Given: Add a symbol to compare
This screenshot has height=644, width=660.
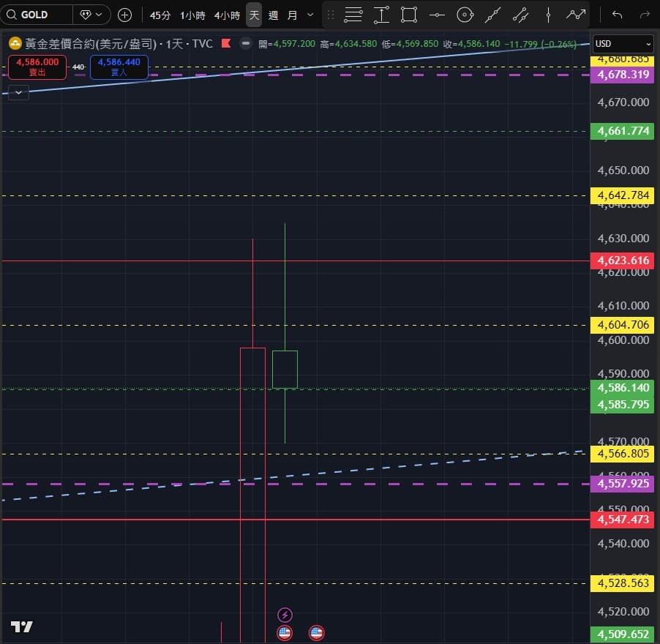Looking at the screenshot, I should 124,15.
